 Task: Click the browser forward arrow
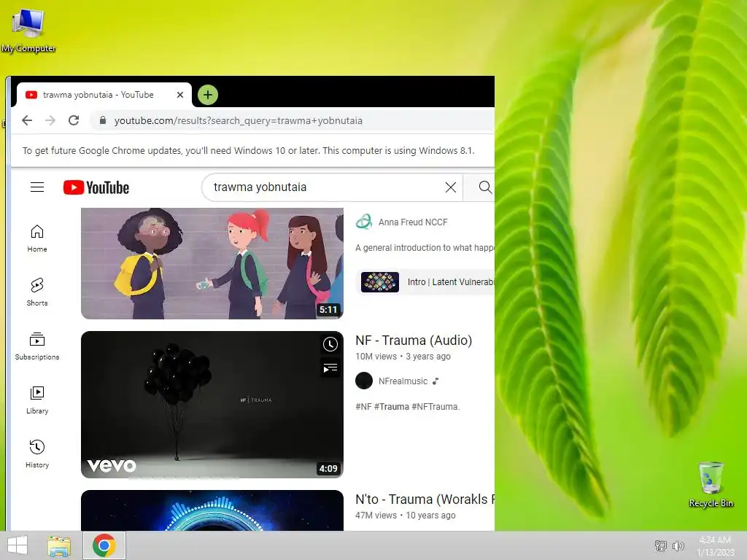coord(50,120)
